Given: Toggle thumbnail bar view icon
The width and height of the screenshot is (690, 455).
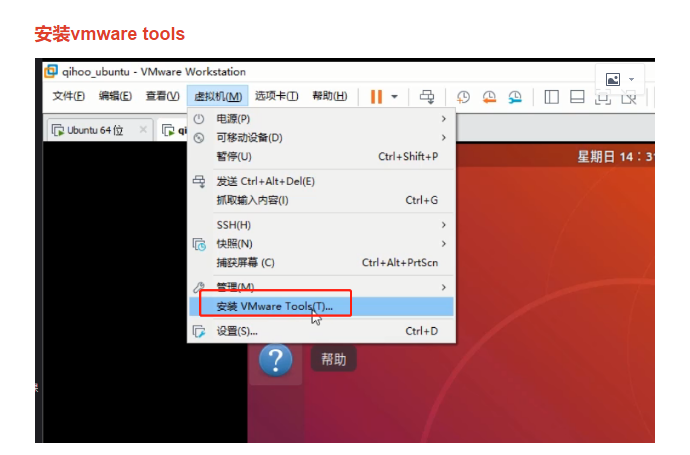Looking at the screenshot, I should pos(577,96).
